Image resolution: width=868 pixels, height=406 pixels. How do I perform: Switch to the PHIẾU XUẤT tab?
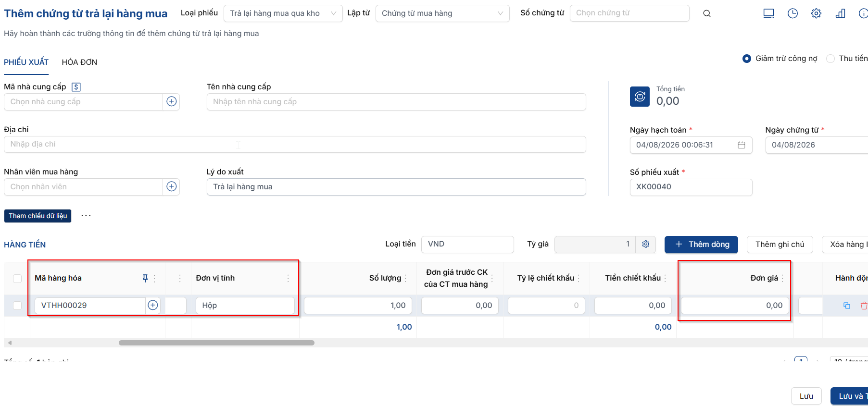[x=26, y=62]
